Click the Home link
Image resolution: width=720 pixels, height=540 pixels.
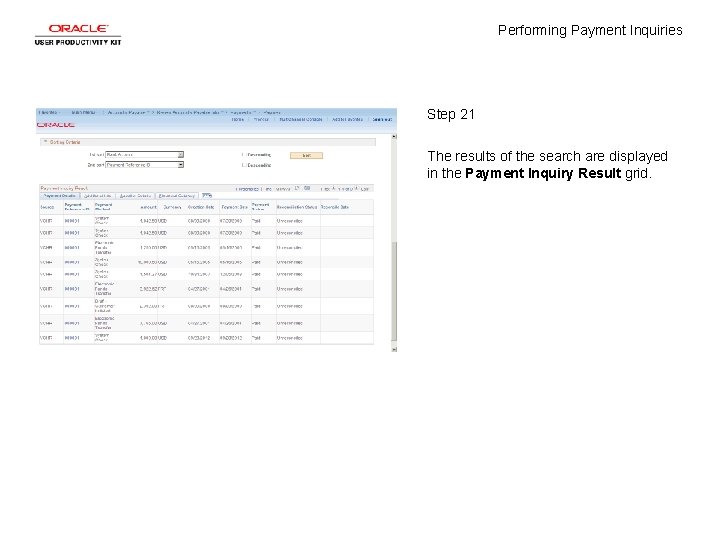pos(237,119)
